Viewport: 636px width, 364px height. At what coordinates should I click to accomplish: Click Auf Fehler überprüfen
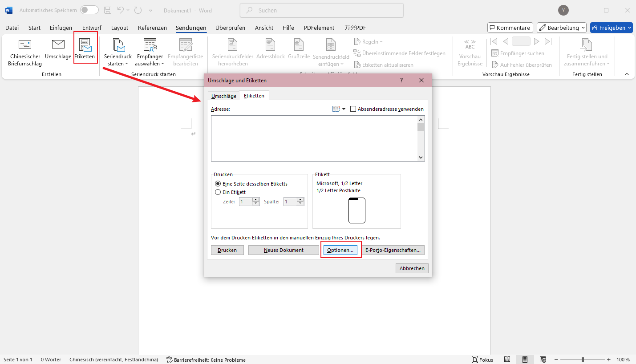[521, 65]
